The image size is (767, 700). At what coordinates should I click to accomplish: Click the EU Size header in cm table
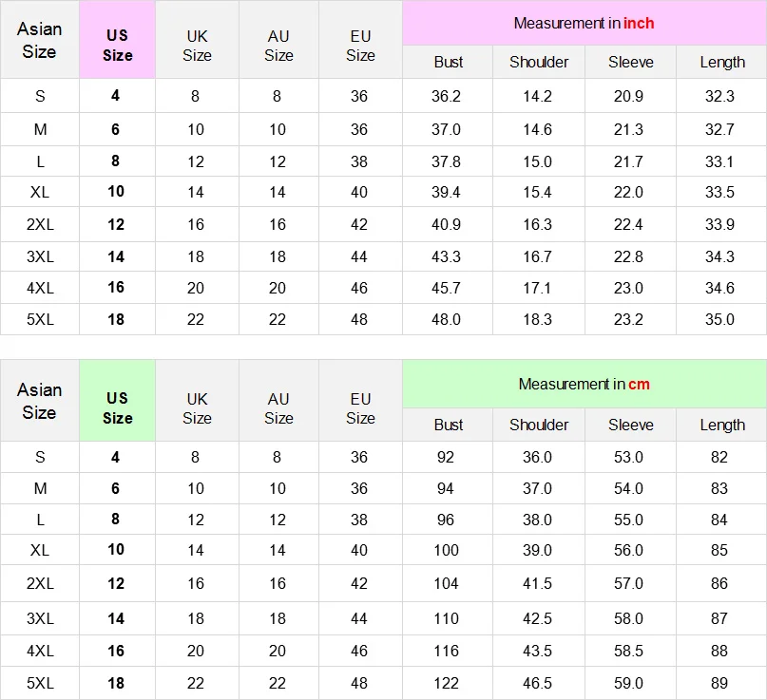point(360,408)
